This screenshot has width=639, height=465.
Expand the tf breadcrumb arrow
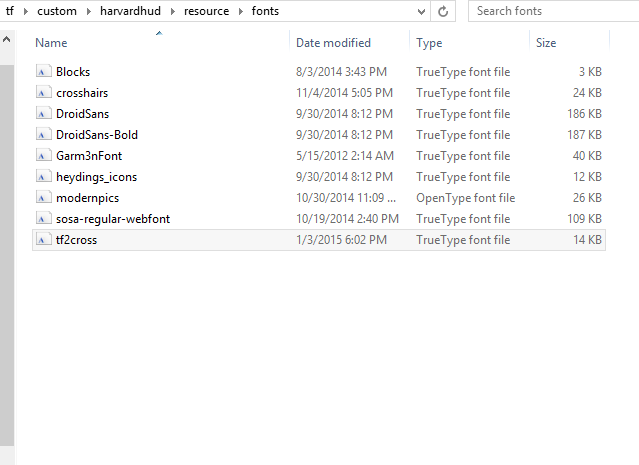point(26,11)
